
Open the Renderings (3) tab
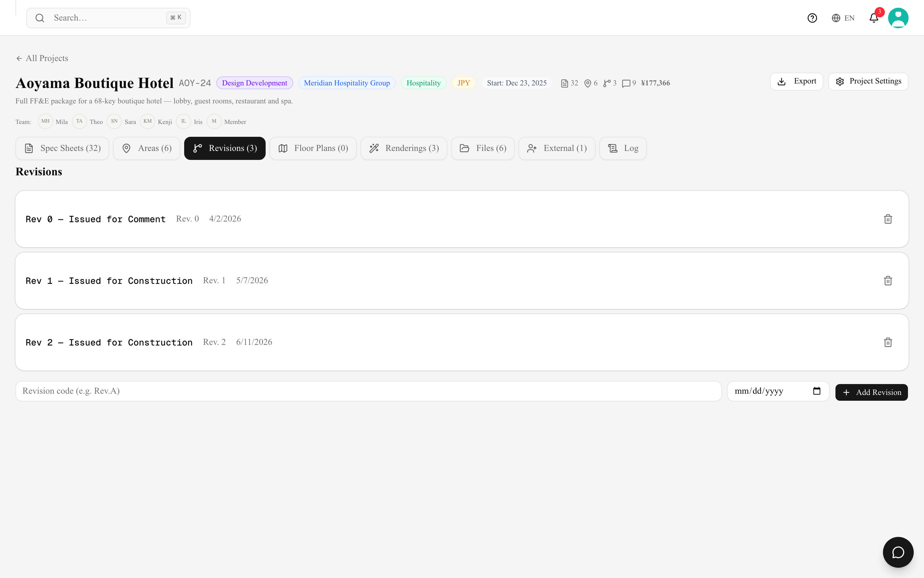click(x=404, y=148)
